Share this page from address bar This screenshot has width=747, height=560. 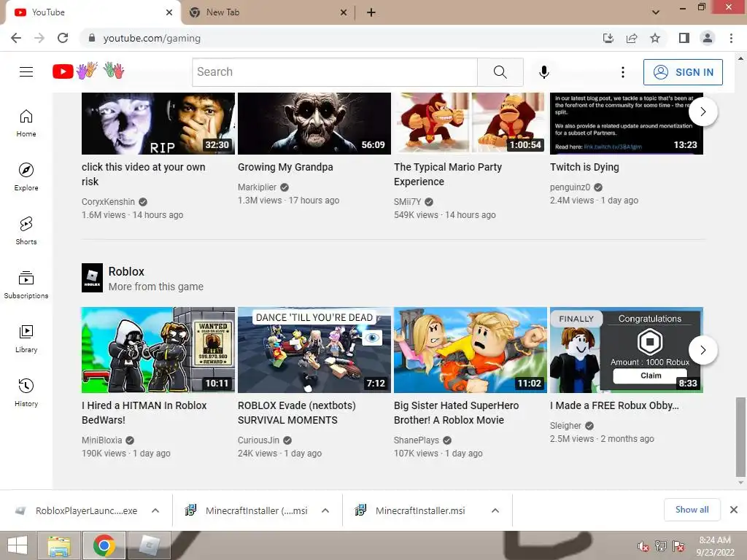pyautogui.click(x=632, y=38)
